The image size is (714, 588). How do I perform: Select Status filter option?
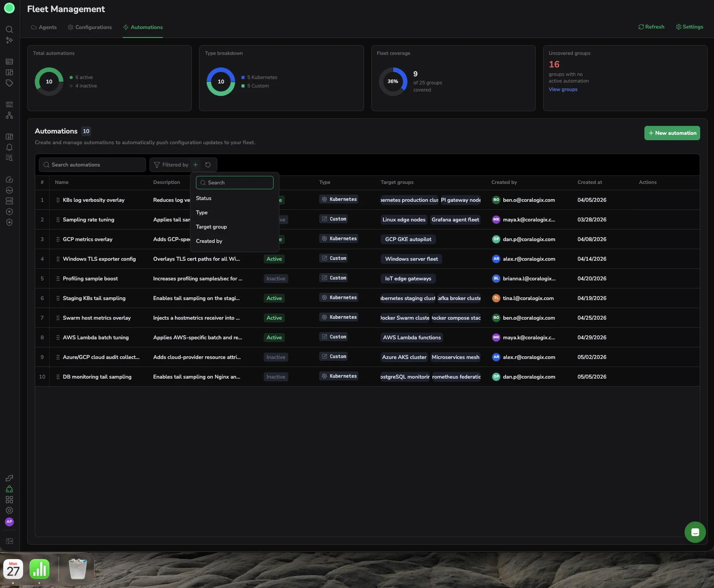pos(235,198)
